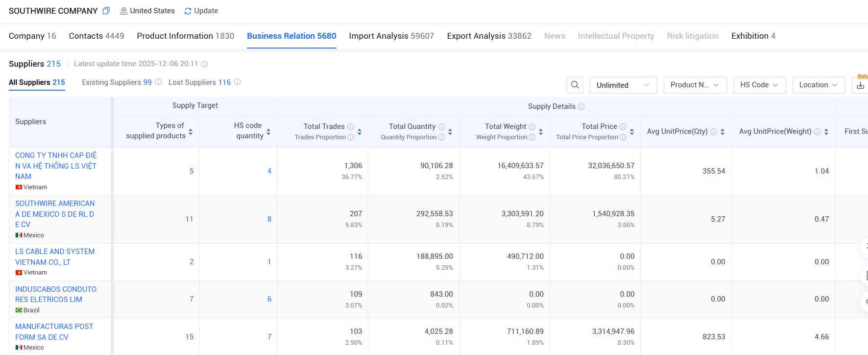
Task: Open INDUSCABOS CONDUTORES ELETRICOS supplier link
Action: point(56,294)
